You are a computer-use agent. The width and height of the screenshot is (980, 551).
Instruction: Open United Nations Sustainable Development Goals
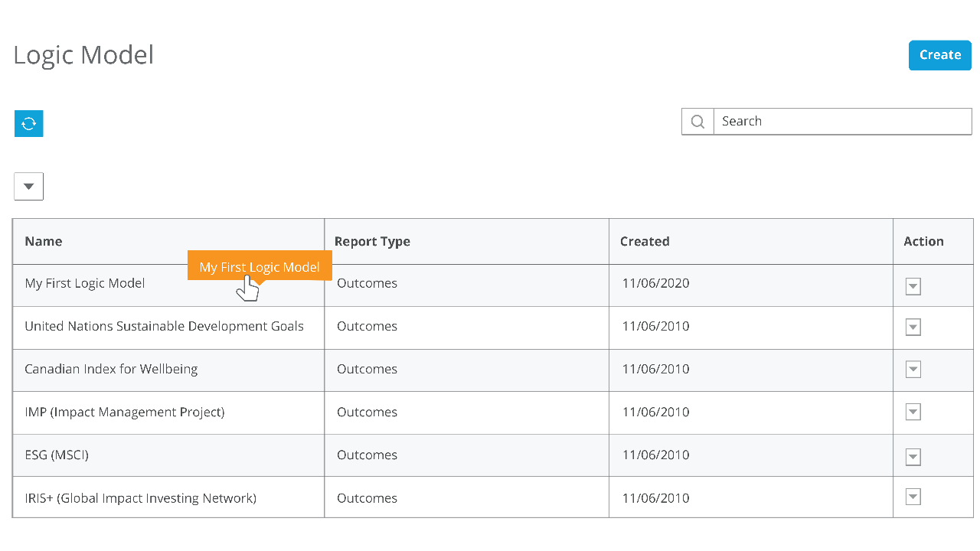coord(164,326)
